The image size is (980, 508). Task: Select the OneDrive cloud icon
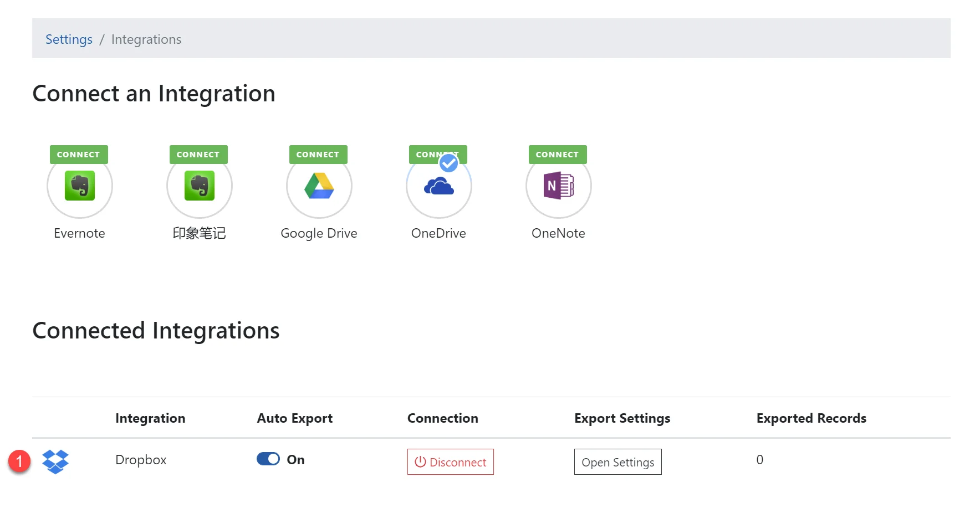point(439,186)
